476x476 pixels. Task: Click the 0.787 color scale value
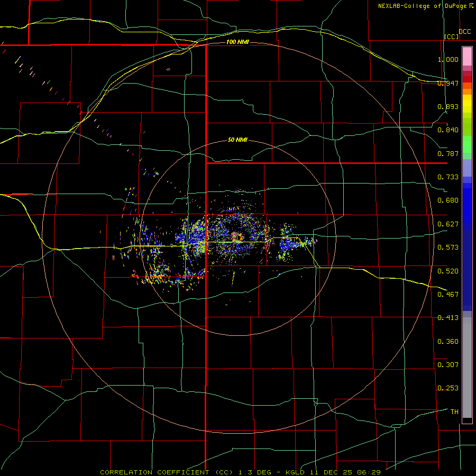coord(448,153)
